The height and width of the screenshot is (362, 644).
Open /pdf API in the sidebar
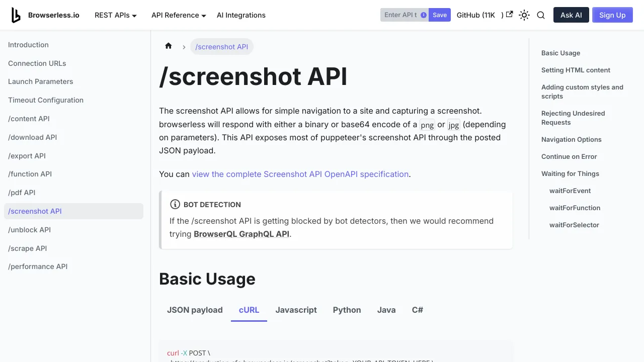click(x=22, y=193)
